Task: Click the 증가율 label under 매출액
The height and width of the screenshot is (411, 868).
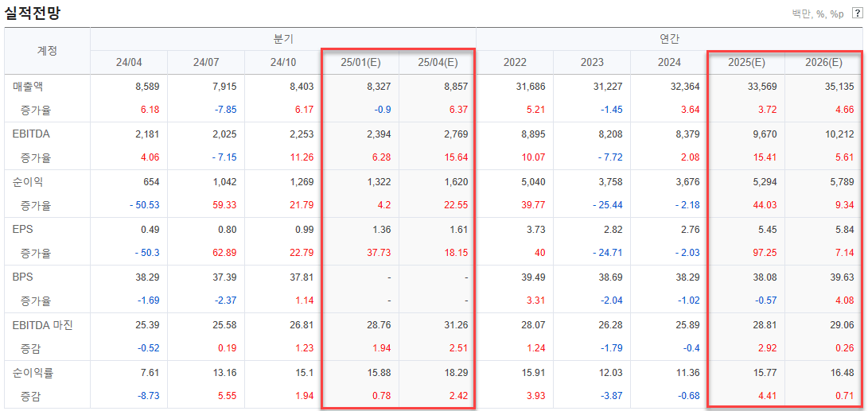Action: pyautogui.click(x=36, y=110)
